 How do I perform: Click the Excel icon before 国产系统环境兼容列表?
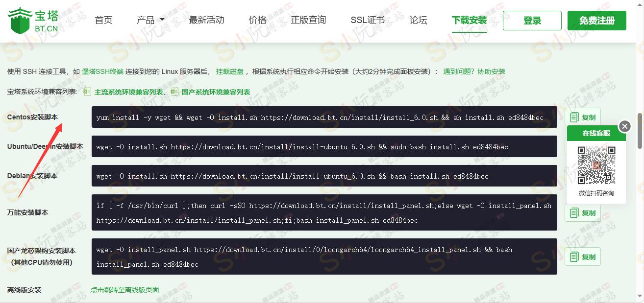coord(175,92)
